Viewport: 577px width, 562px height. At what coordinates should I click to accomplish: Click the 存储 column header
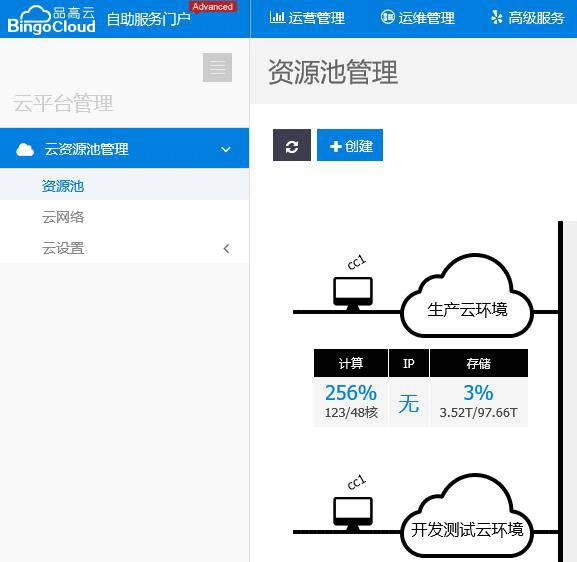[479, 363]
